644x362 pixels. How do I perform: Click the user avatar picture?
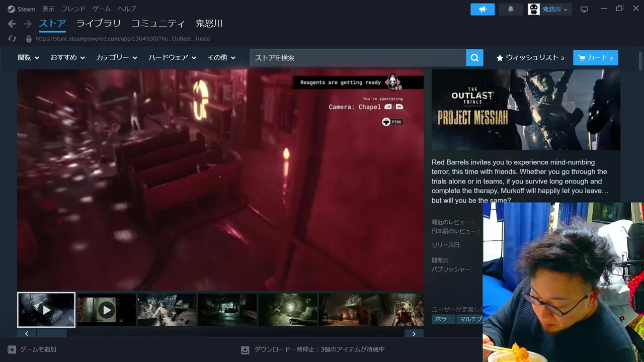pyautogui.click(x=534, y=9)
